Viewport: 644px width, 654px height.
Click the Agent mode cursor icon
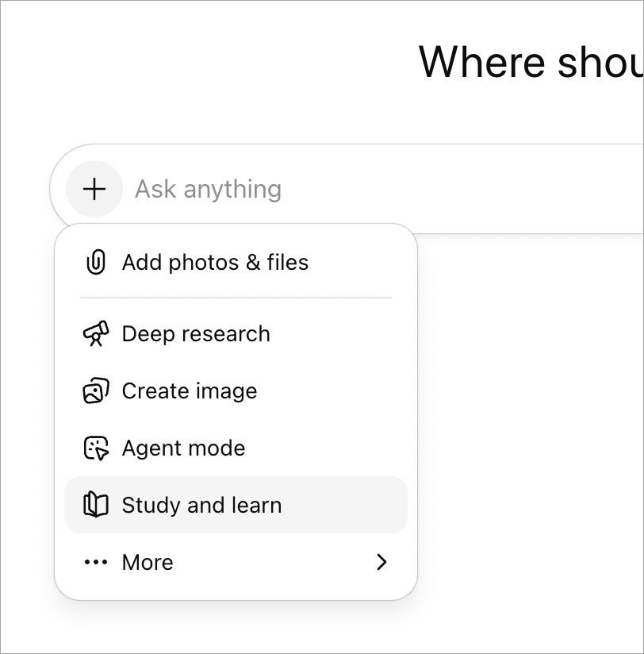95,448
